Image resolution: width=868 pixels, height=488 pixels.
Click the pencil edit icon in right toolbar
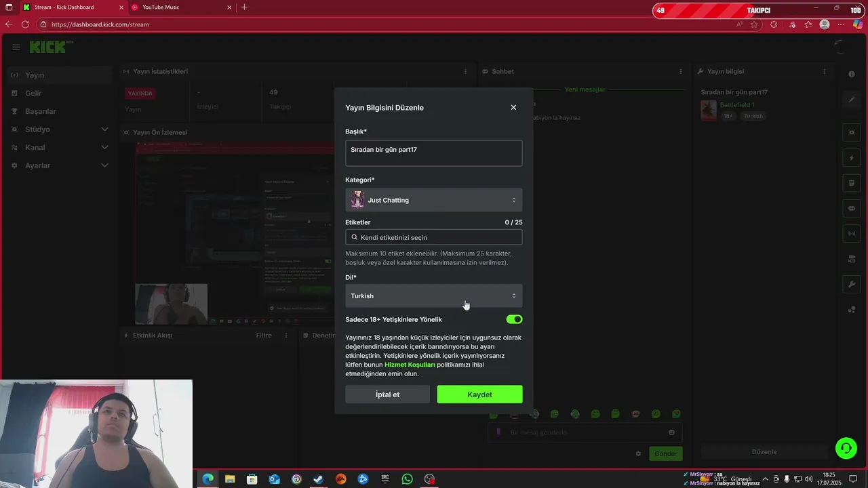click(852, 100)
